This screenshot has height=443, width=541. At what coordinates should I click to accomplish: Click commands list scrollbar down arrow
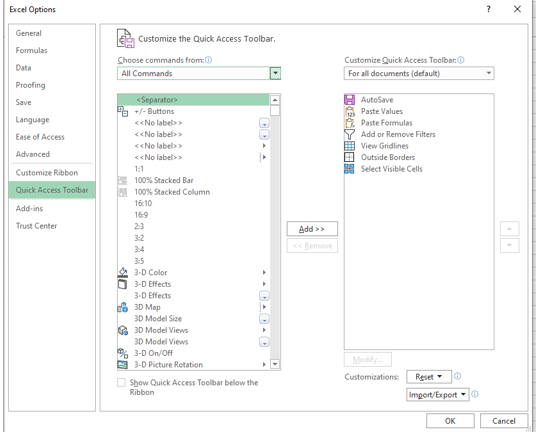pos(275,364)
